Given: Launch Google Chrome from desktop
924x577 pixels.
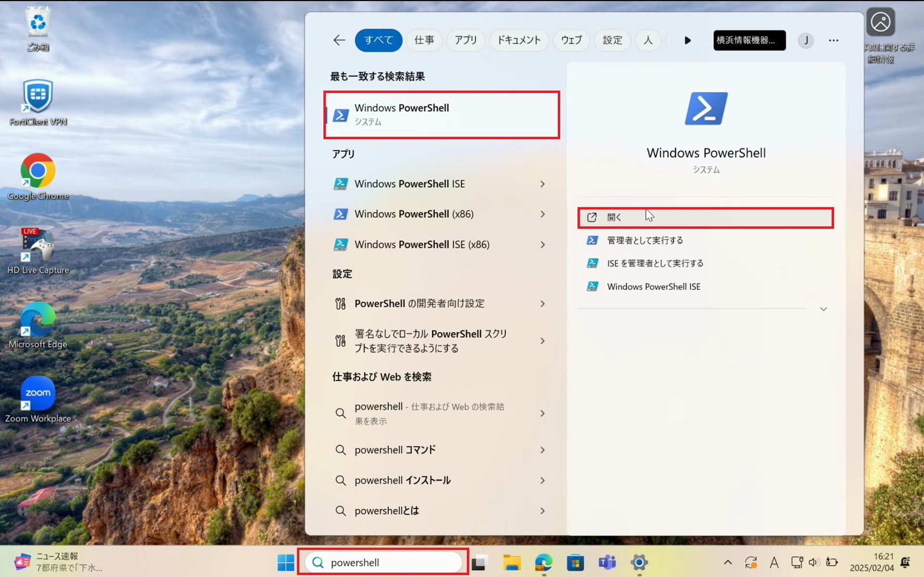Looking at the screenshot, I should 38,177.
